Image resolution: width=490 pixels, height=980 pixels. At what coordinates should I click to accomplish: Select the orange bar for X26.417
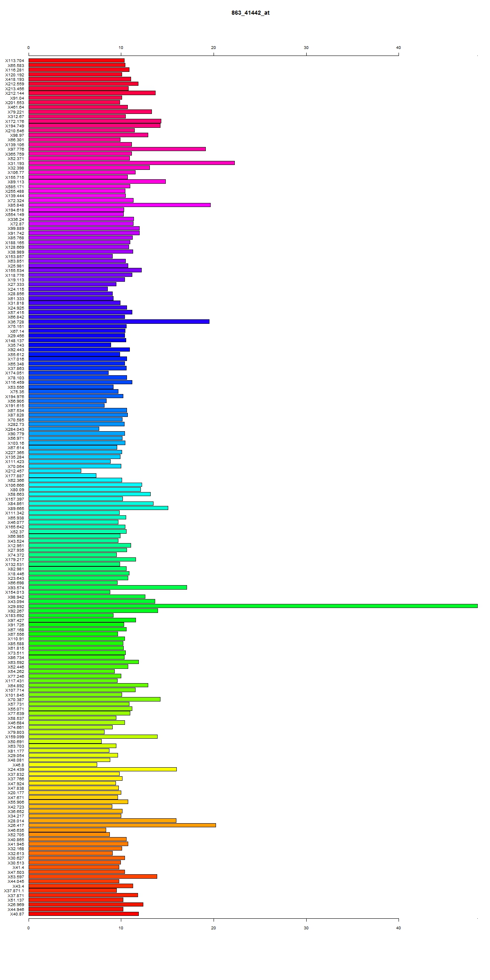point(122,825)
